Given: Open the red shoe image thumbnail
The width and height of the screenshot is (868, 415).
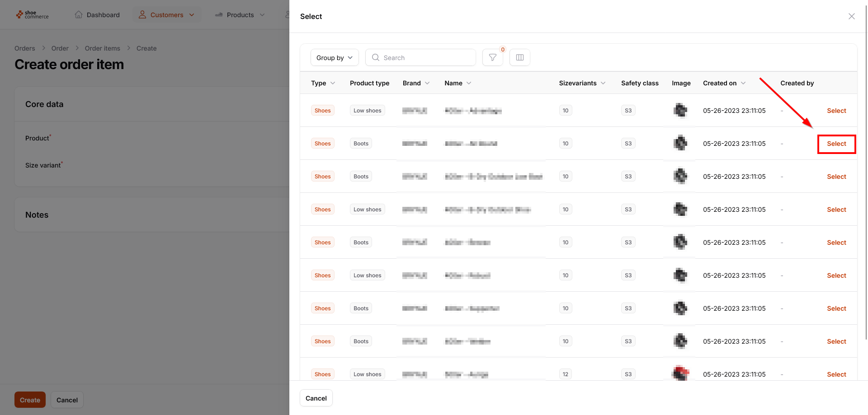Looking at the screenshot, I should [x=680, y=373].
